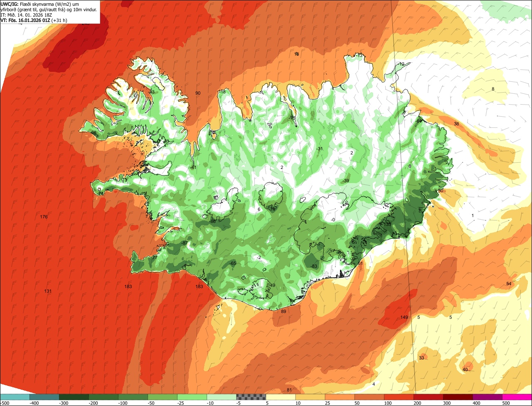Click the palest green swatch between -10 and -5

(x=222, y=397)
